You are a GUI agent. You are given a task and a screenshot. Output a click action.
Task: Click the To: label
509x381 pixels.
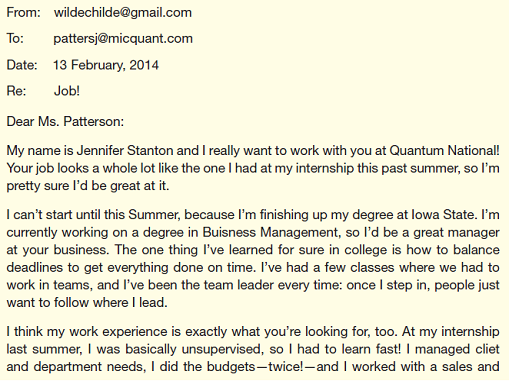tap(15, 39)
